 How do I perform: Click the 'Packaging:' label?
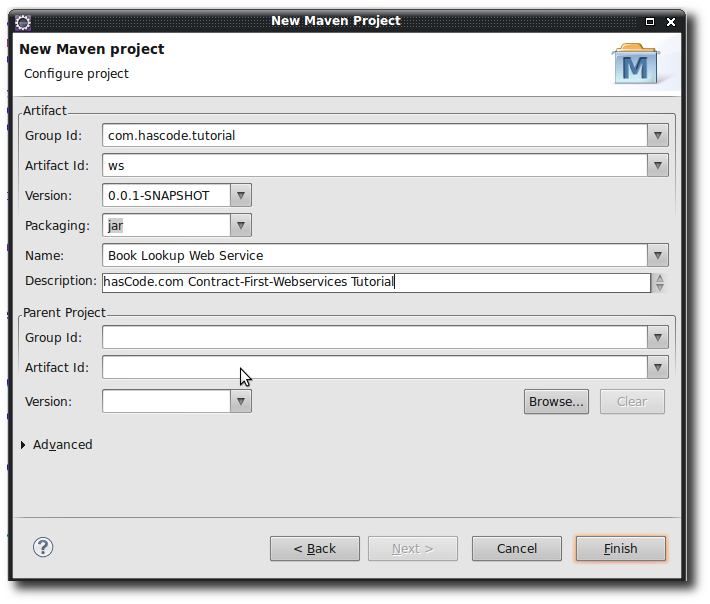point(58,225)
